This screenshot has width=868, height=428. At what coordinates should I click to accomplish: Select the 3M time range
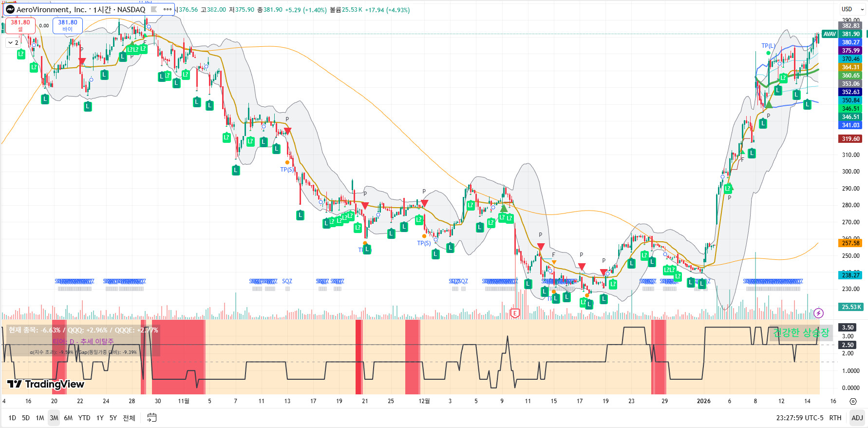(54, 418)
